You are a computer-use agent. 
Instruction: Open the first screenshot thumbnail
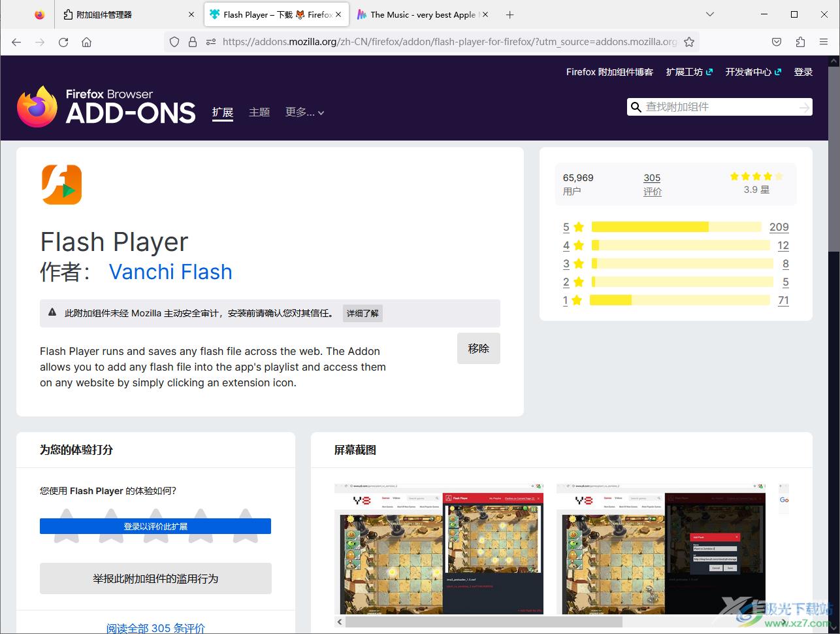pos(439,548)
